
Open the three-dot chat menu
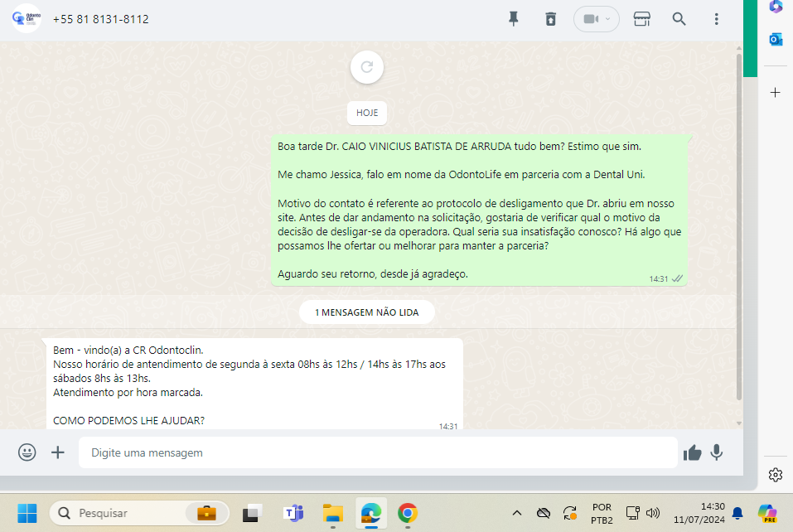[716, 19]
